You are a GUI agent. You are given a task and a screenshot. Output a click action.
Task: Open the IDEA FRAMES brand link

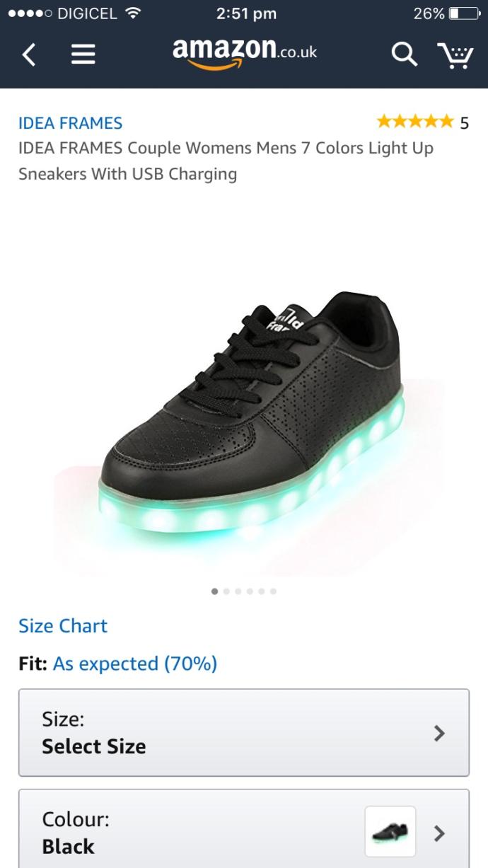(70, 123)
